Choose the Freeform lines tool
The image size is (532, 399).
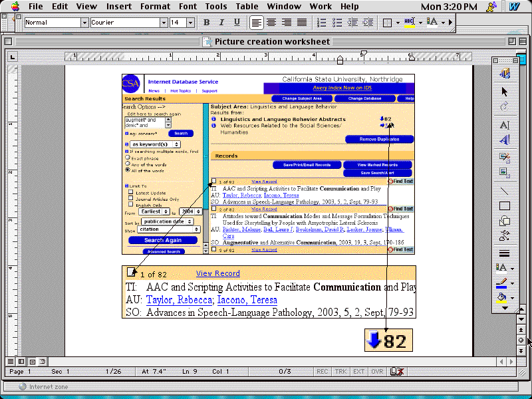505,235
